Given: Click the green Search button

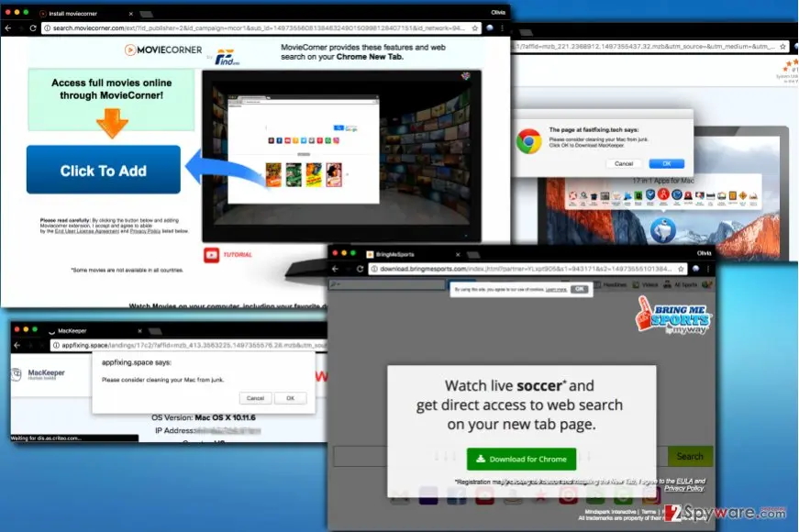Looking at the screenshot, I should [690, 457].
